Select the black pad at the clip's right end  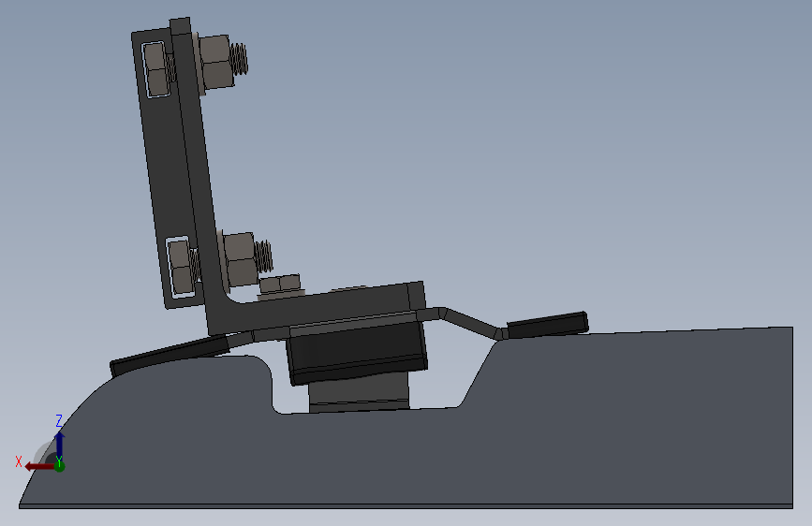point(547,325)
